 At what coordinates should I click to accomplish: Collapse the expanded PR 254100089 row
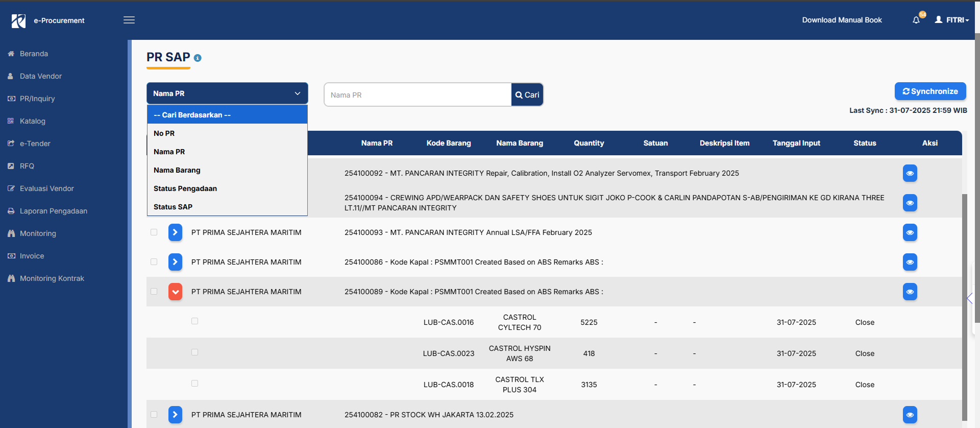tap(175, 292)
